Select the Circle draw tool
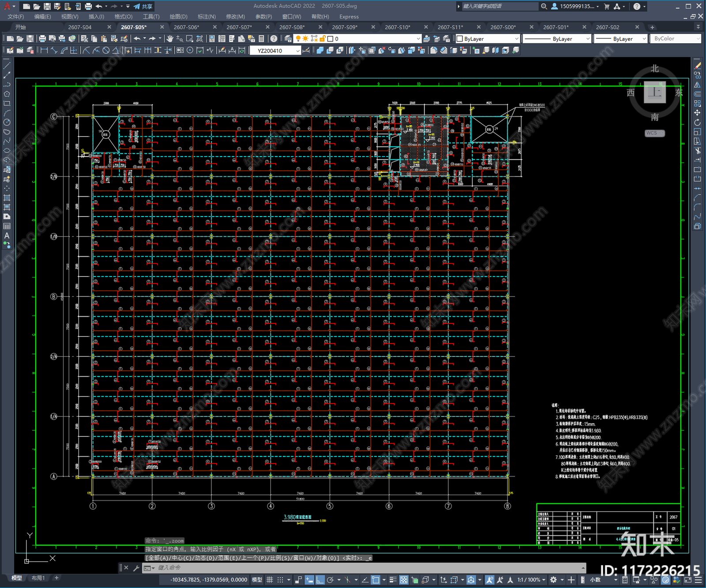706x588 pixels. (7, 122)
